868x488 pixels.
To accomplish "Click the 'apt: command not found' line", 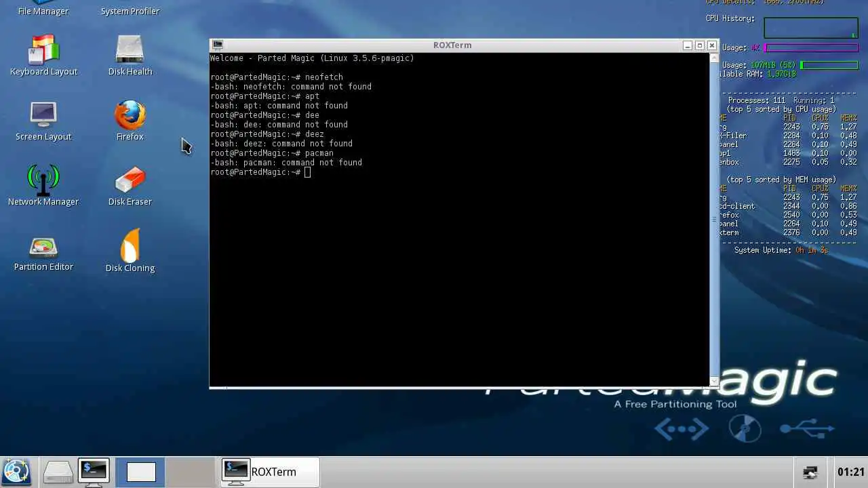I will click(279, 106).
